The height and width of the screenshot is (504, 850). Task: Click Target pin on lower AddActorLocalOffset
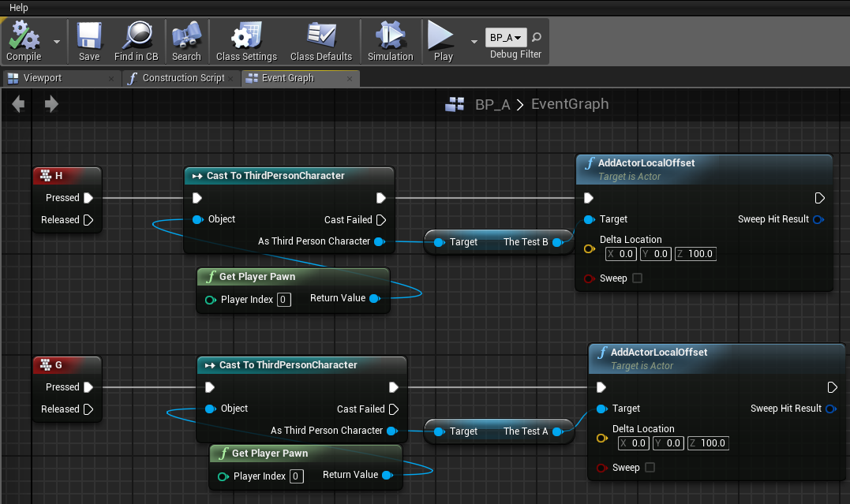tap(601, 409)
